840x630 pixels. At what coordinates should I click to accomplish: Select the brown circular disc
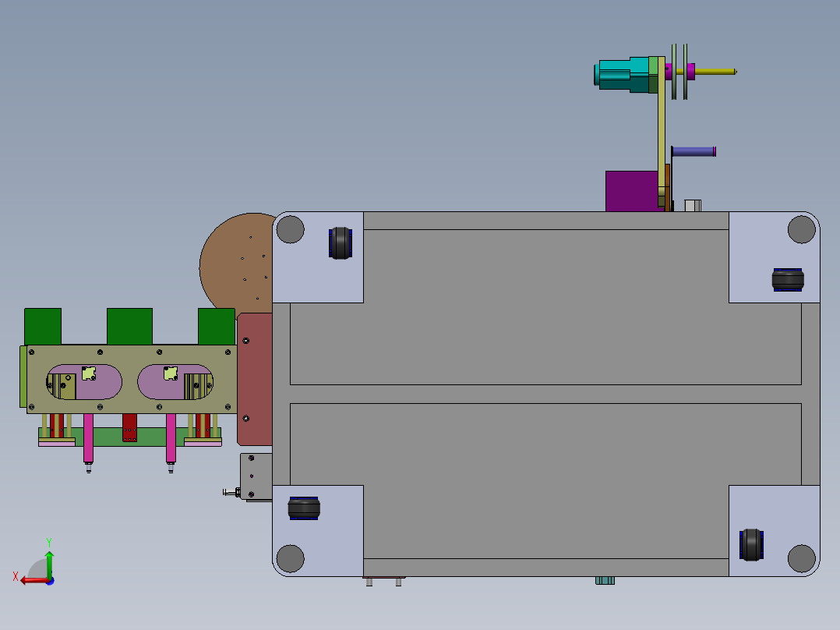236,264
